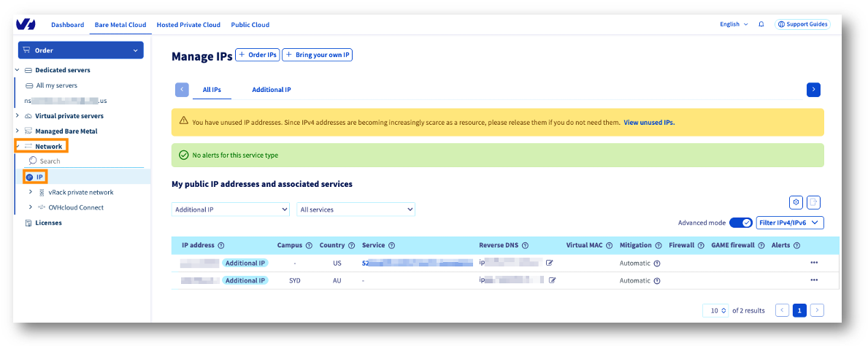Image resolution: width=868 pixels, height=346 pixels.
Task: Change the results per page selector
Action: pyautogui.click(x=715, y=310)
